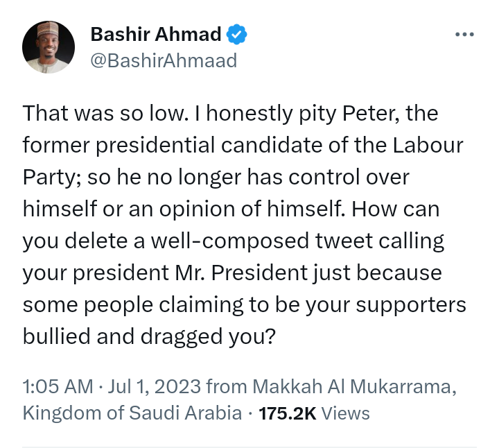
Task: Select the Jul 1, 2023 date
Action: pos(154,386)
